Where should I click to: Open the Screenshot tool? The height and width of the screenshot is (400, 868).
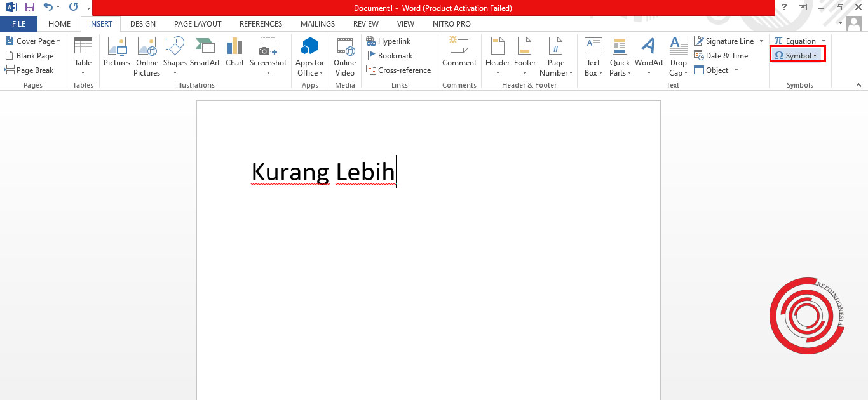[x=268, y=56]
